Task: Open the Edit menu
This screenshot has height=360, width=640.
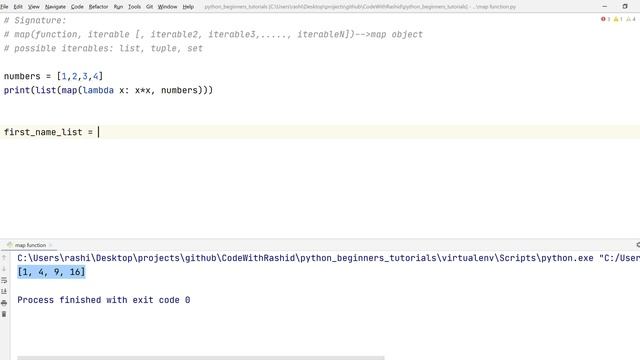Action: point(18,7)
